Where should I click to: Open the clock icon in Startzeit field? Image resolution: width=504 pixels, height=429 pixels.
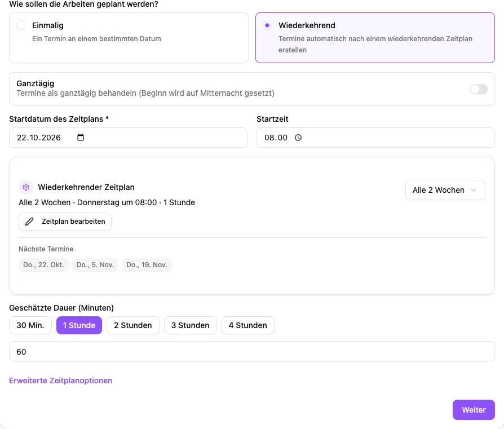pos(298,138)
